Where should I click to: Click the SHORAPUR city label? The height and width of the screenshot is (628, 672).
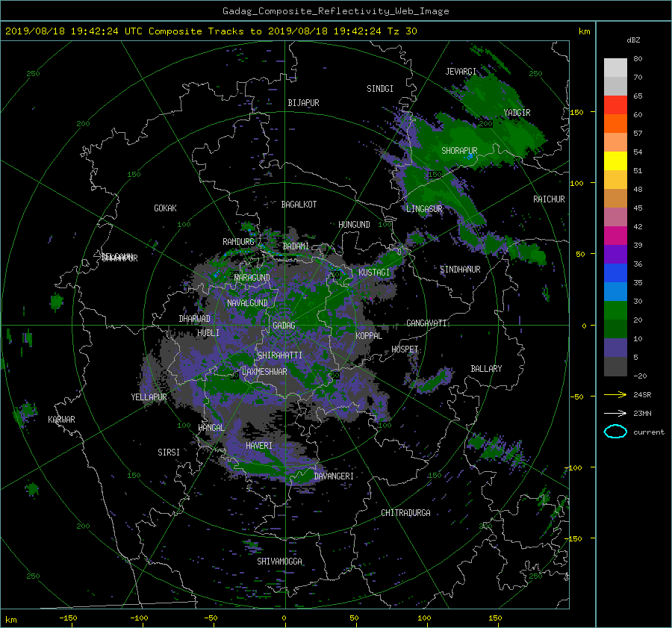click(459, 151)
